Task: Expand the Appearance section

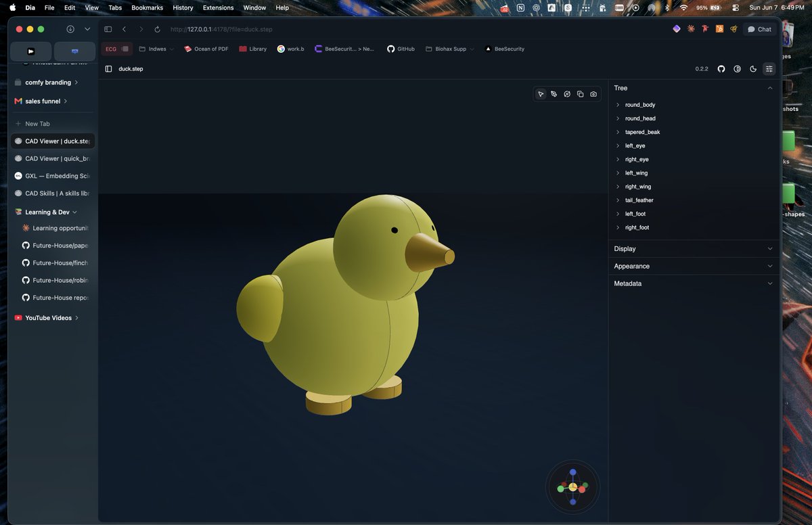Action: point(694,266)
